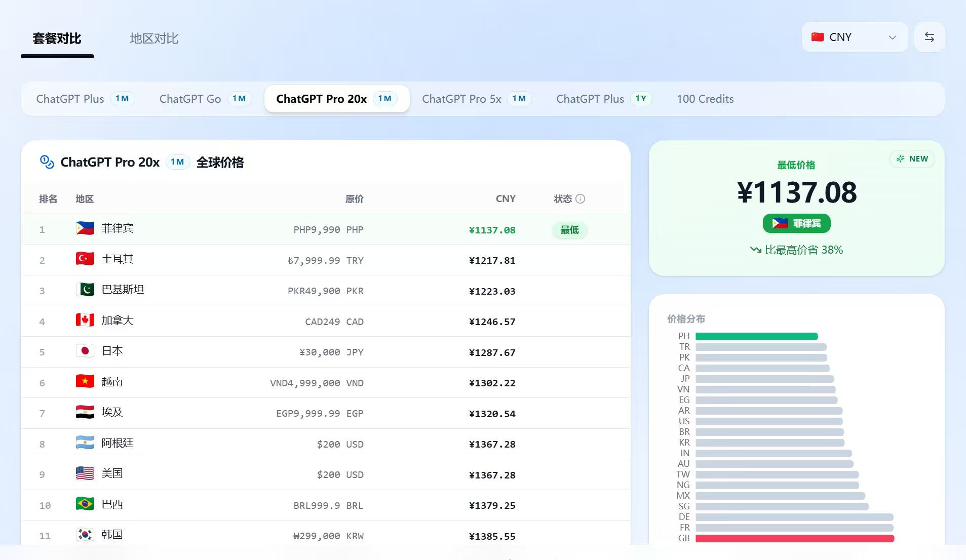Click the US bar in price distribution chart
Screen dimensions: 966x560
pyautogui.click(x=769, y=421)
